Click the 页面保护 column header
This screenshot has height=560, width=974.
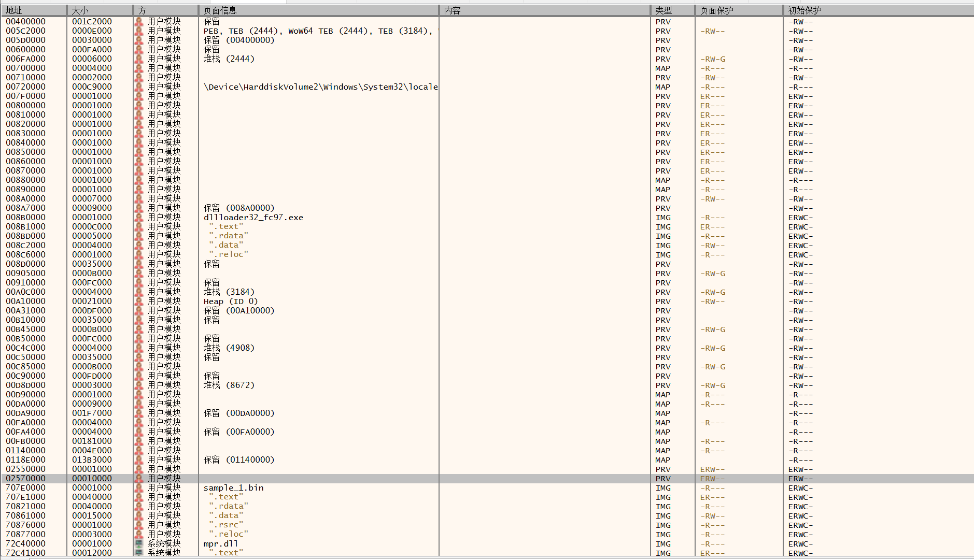(x=739, y=10)
